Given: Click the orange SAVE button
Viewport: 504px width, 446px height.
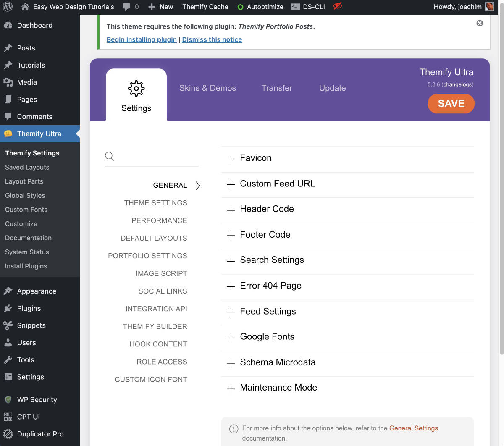Looking at the screenshot, I should 451,103.
